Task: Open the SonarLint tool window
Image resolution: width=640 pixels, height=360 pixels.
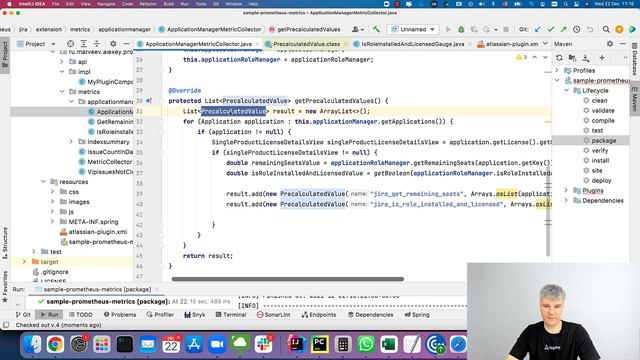Action: [273, 315]
